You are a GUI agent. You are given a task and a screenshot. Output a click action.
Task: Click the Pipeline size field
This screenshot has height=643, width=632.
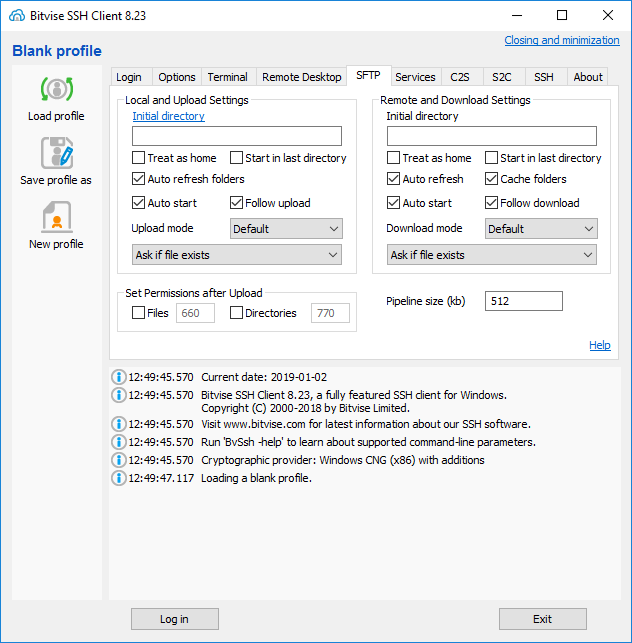pyautogui.click(x=524, y=301)
